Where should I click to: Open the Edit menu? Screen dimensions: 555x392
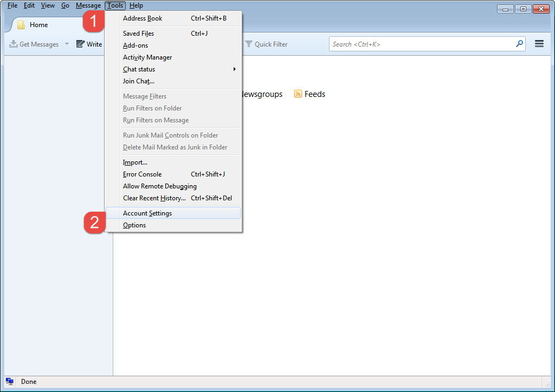(x=29, y=5)
